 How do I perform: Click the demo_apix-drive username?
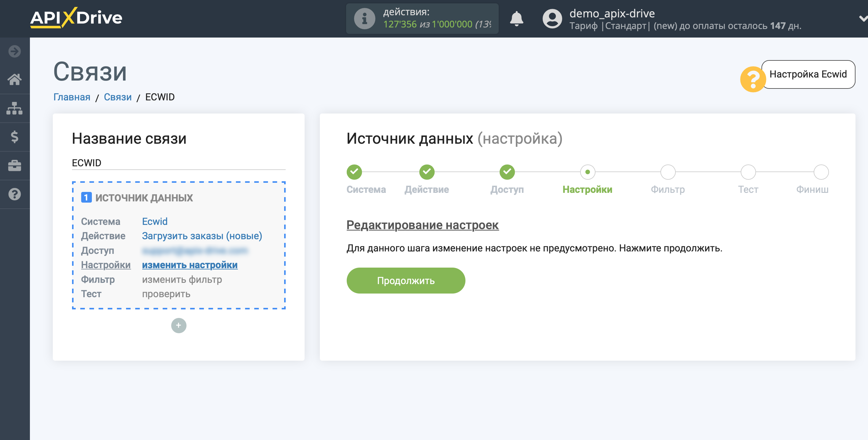tap(612, 13)
